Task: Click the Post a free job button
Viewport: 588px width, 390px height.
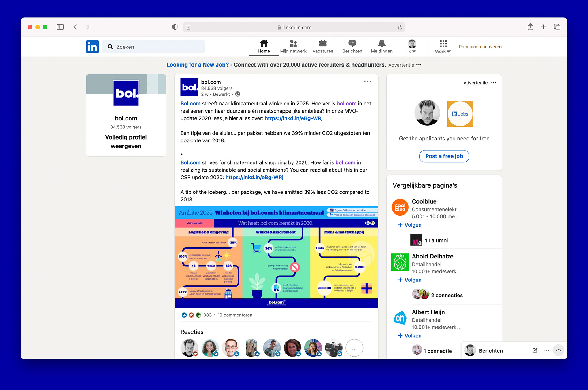Action: coord(444,156)
